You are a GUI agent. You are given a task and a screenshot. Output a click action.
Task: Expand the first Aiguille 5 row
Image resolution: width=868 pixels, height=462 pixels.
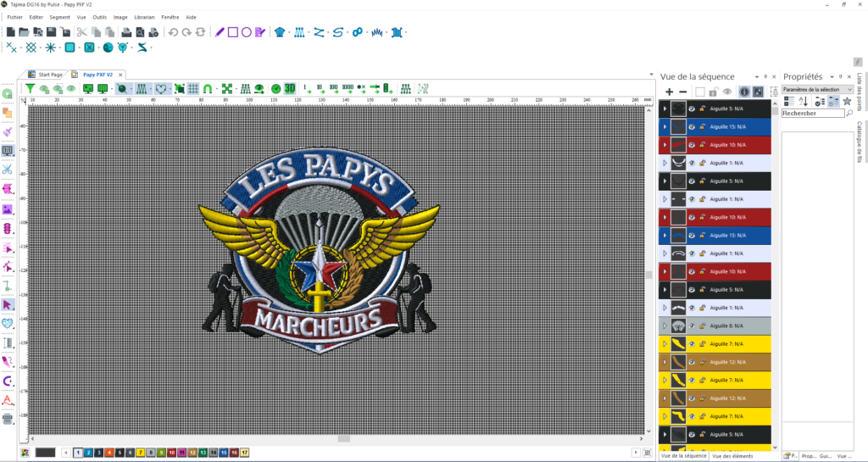[665, 109]
